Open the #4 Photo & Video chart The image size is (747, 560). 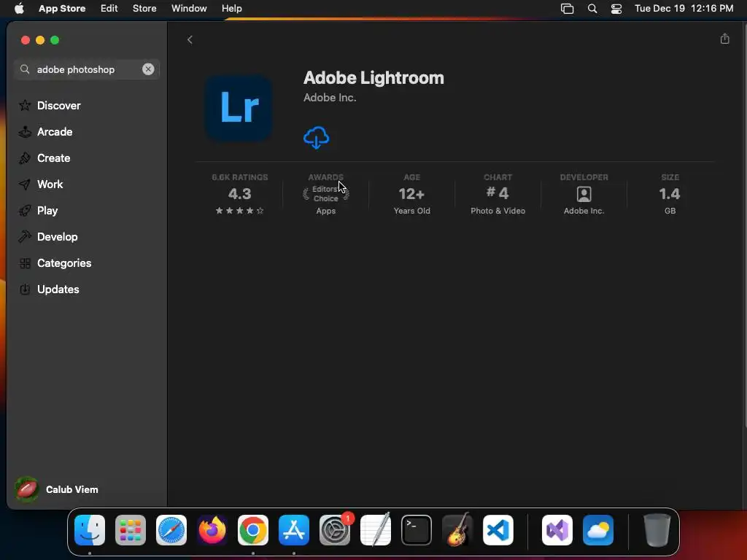(498, 194)
